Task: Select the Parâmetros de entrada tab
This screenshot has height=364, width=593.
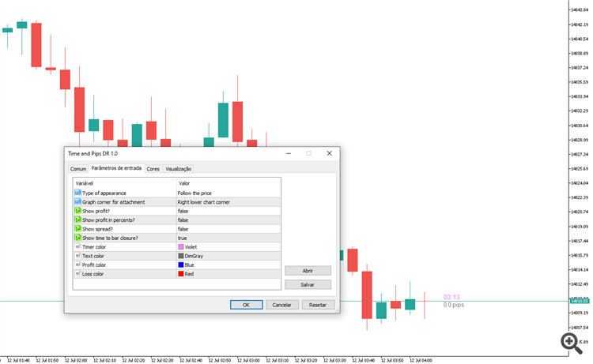Action: click(x=116, y=168)
